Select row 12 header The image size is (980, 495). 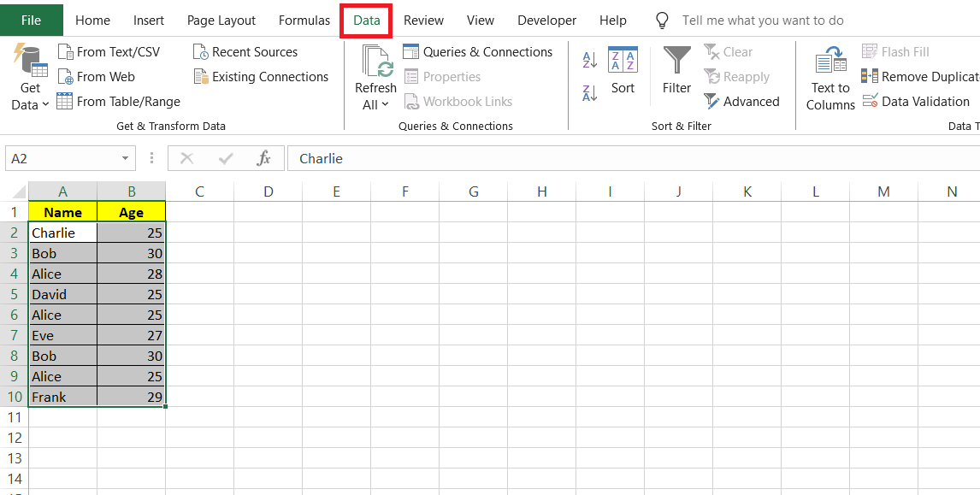(x=15, y=438)
